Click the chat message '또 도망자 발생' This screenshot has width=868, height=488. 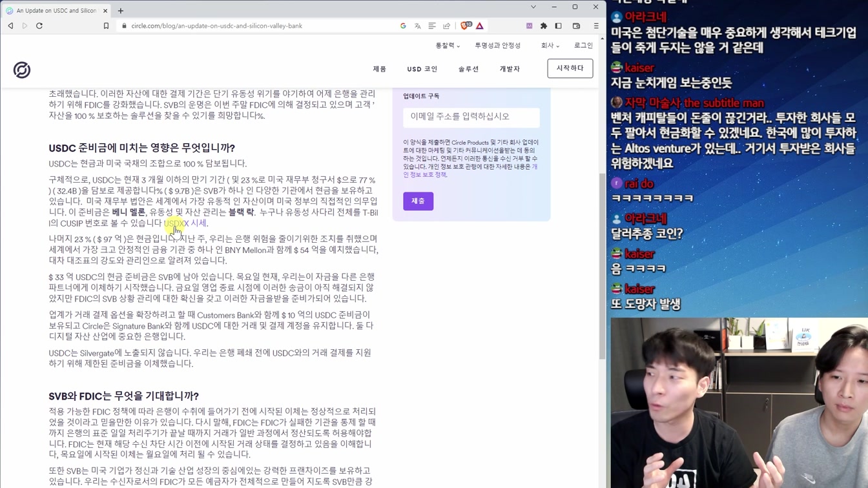pos(646,304)
